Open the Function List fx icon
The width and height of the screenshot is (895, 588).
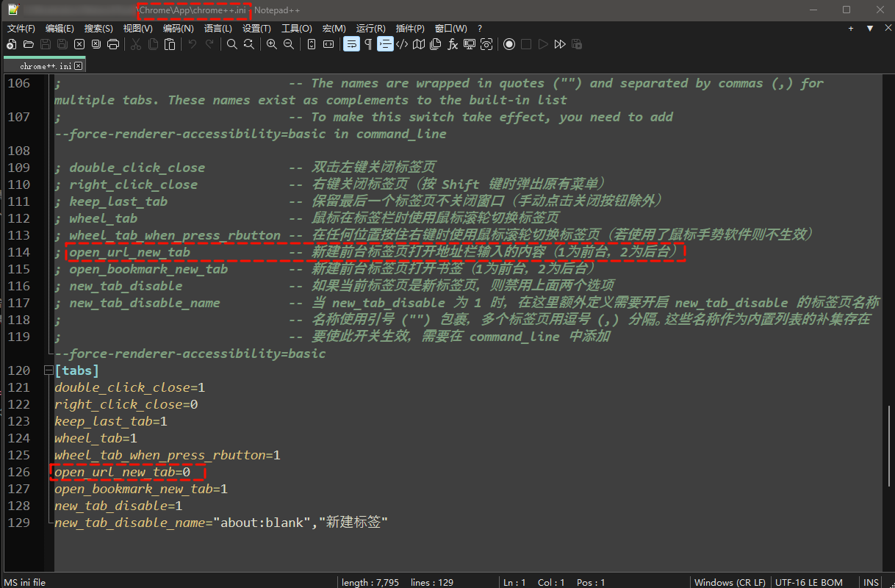[x=453, y=45]
